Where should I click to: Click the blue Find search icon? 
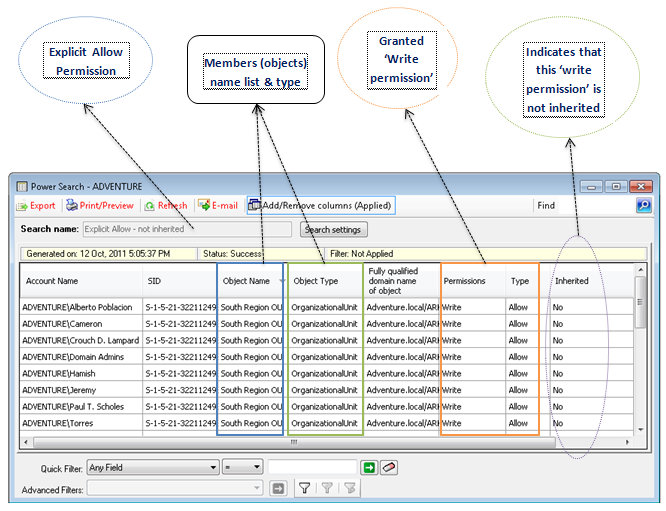point(643,206)
